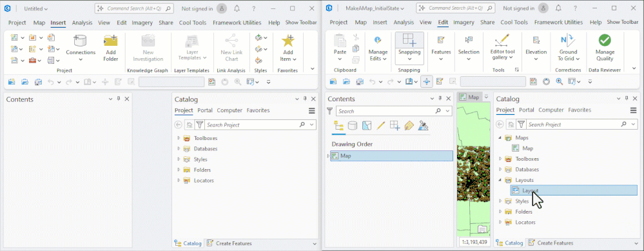Open the Untitled project title dropdown
This screenshot has height=251, width=644.
35,8
